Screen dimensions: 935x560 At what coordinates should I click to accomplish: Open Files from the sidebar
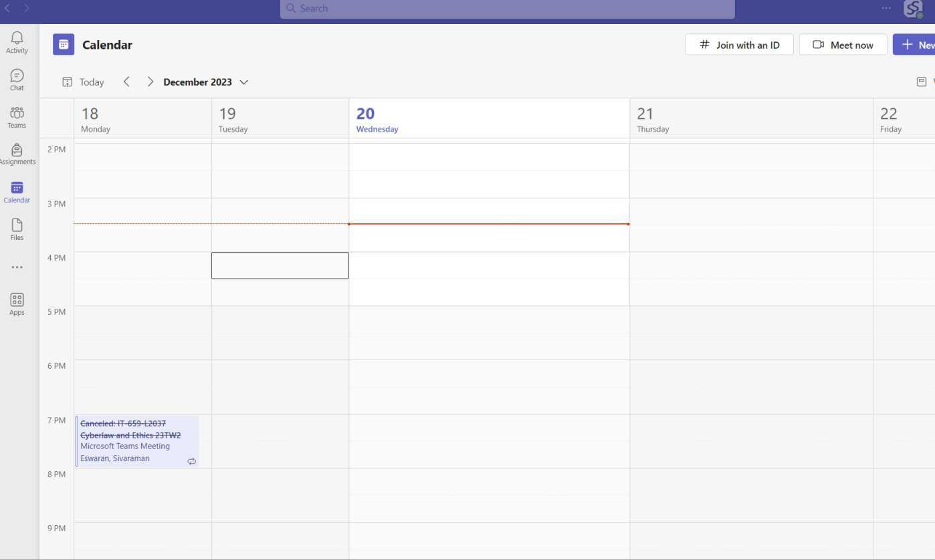coord(17,229)
